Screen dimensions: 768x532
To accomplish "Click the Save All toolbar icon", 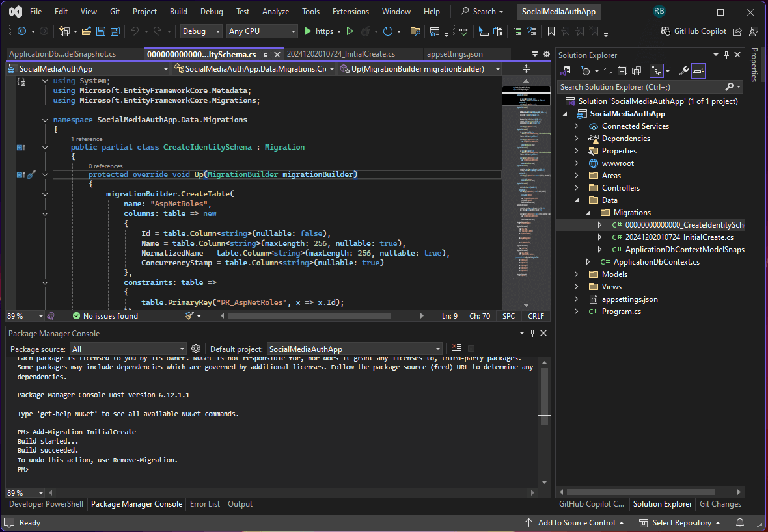I will click(x=115, y=31).
